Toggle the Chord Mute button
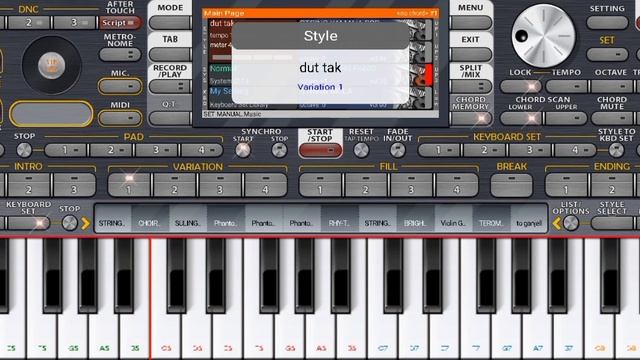Screen dimensions: 640x360 coord(611,118)
